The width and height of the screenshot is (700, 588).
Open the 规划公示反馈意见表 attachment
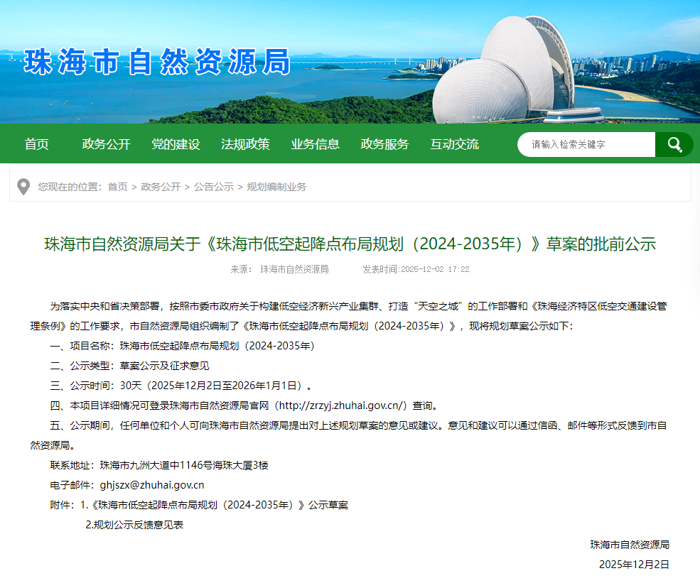134,525
